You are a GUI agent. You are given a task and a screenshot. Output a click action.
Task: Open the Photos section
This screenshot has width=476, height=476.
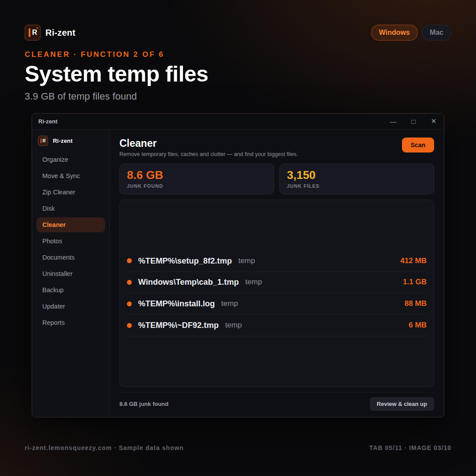pos(71,241)
